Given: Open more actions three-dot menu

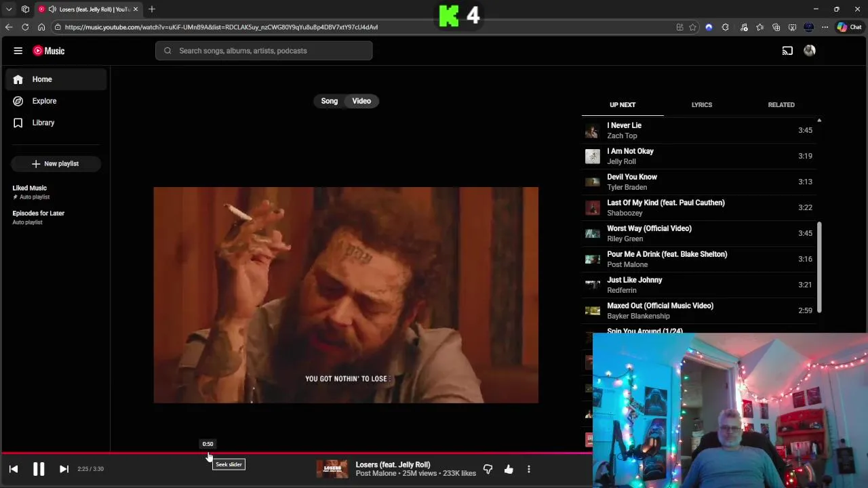Looking at the screenshot, I should pos(529,469).
